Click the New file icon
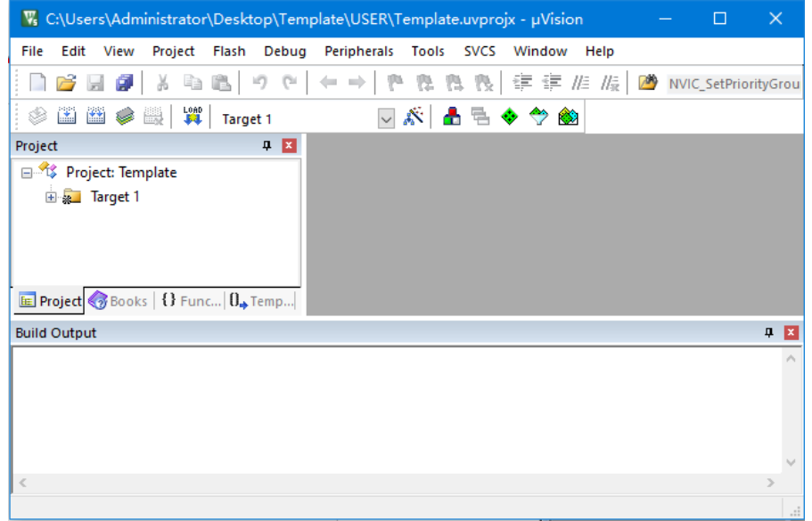This screenshot has width=812, height=521. [x=37, y=83]
